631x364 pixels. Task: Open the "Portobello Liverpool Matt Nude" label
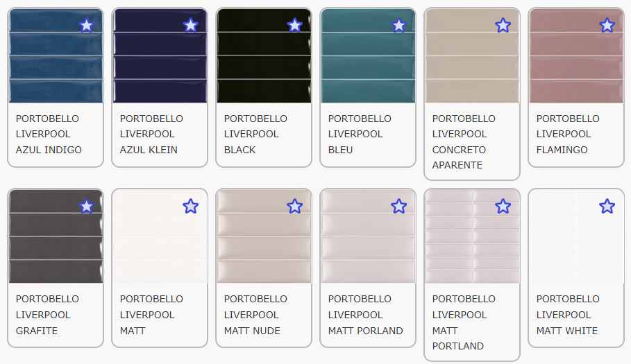tap(255, 315)
